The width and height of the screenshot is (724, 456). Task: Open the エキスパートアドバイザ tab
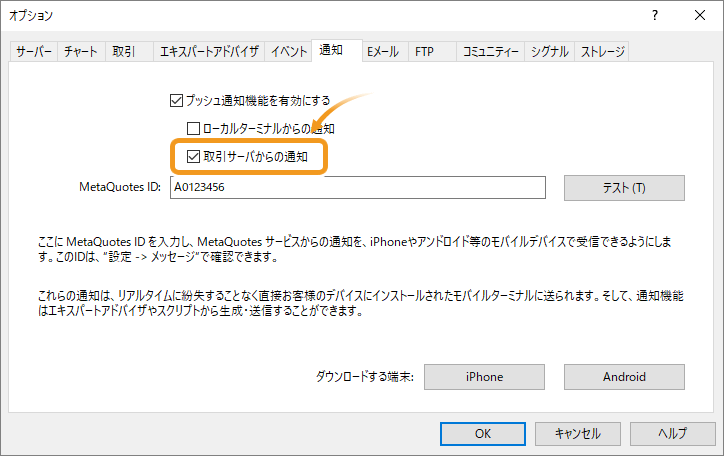pyautogui.click(x=209, y=51)
